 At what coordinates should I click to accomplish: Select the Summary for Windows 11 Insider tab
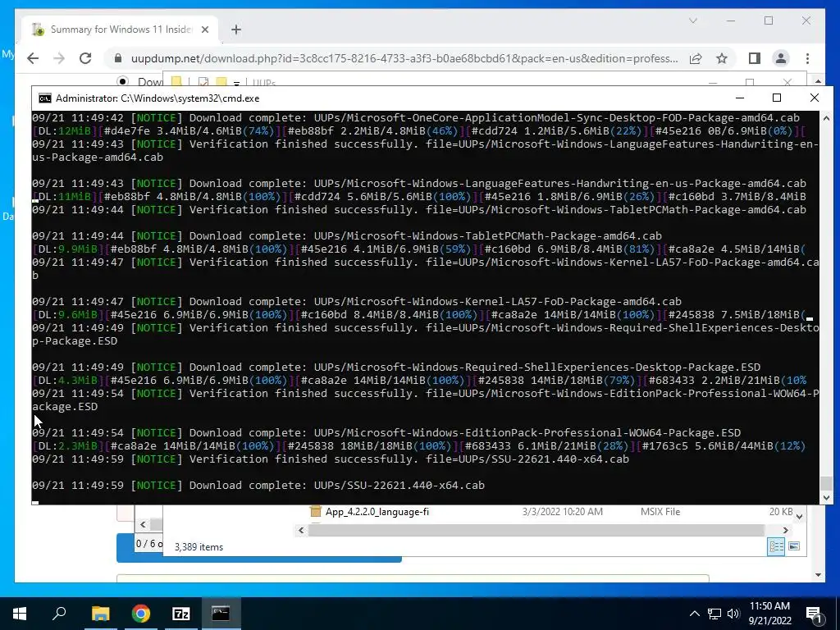pyautogui.click(x=121, y=30)
